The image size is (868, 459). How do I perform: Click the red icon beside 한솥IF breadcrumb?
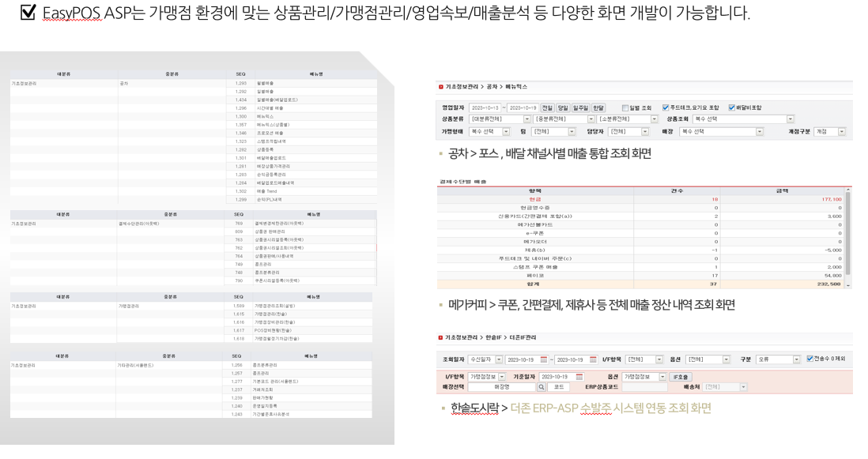(440, 338)
